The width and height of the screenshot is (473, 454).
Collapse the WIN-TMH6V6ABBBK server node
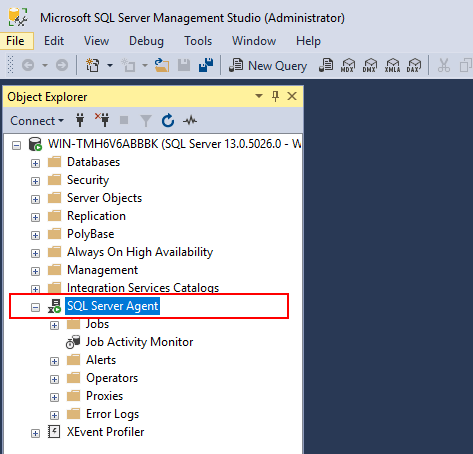[x=16, y=145]
